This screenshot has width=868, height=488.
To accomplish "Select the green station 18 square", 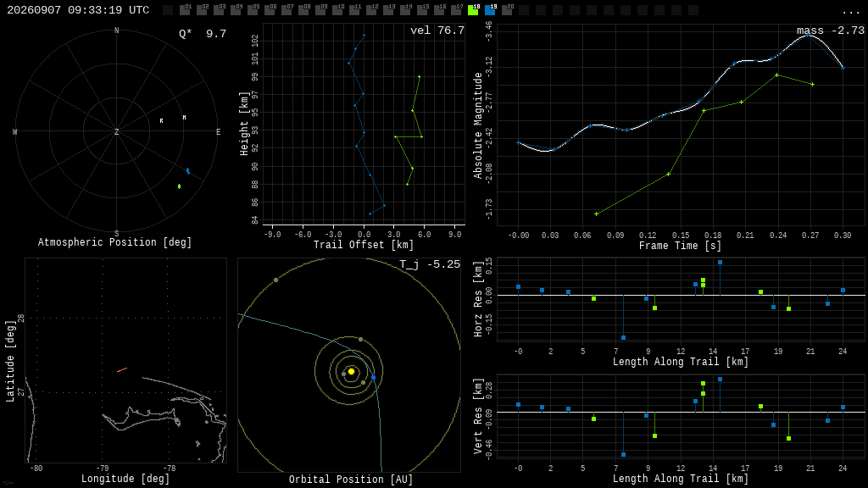I will pyautogui.click(x=473, y=10).
